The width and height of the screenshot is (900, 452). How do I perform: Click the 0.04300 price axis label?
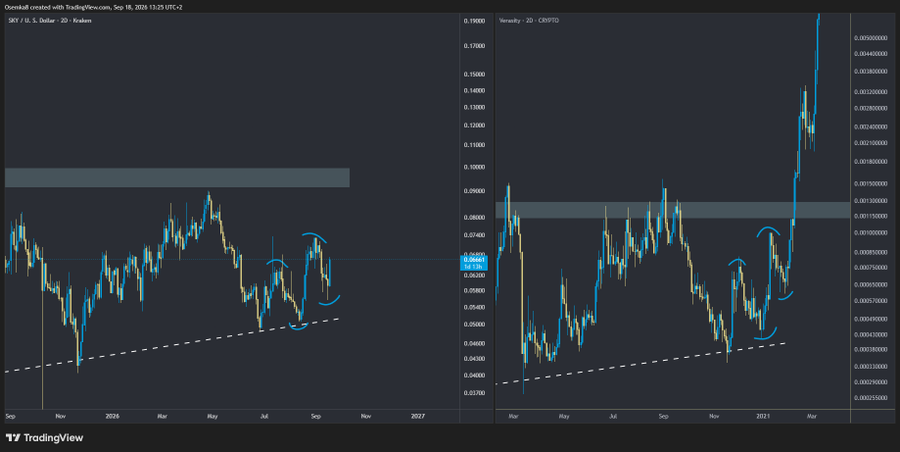click(474, 359)
